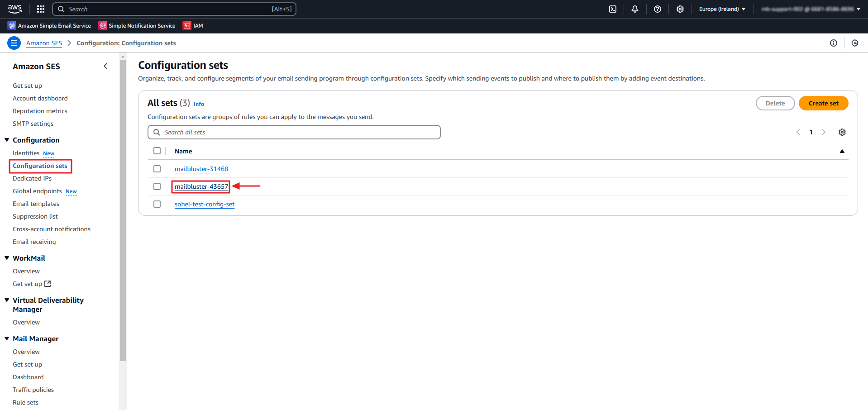Click the IAM shortcut icon
The height and width of the screenshot is (410, 868).
click(187, 26)
